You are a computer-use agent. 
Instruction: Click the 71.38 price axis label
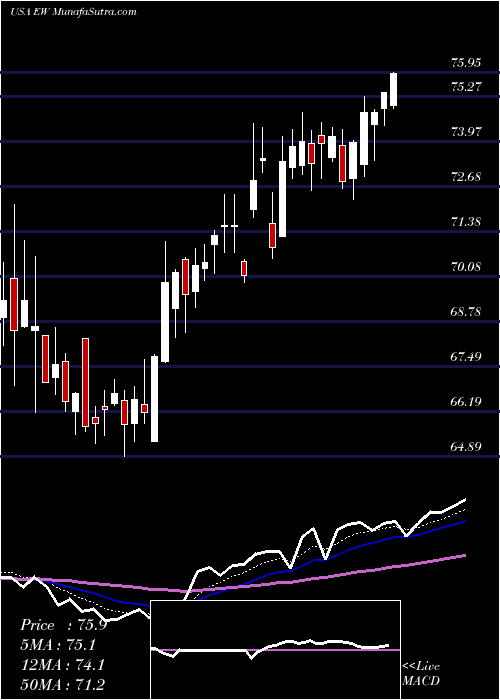[x=466, y=222]
